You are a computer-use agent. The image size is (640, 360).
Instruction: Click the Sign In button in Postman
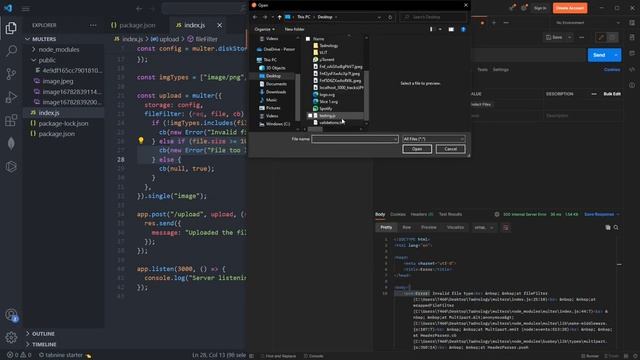click(540, 8)
